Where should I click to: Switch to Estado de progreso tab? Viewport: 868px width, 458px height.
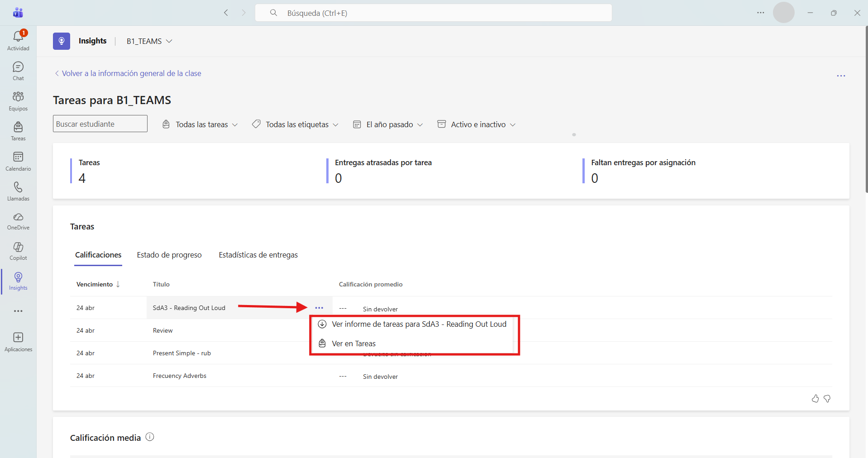click(169, 255)
